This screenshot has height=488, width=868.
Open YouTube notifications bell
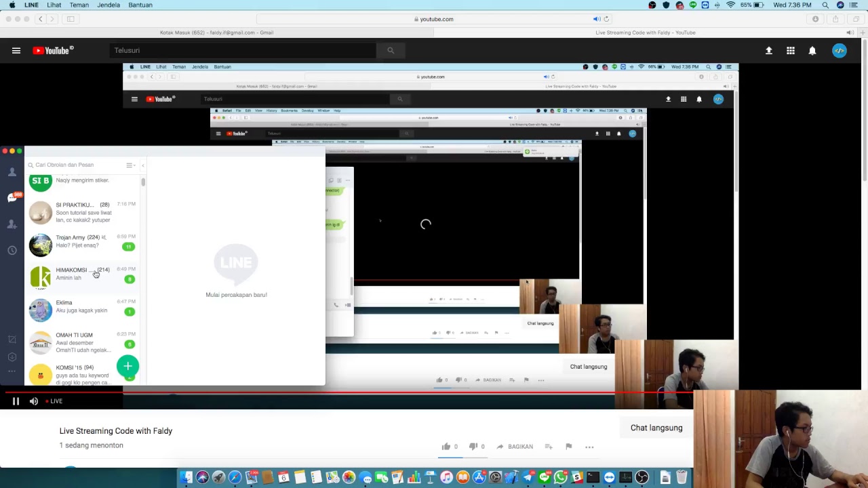click(x=812, y=50)
